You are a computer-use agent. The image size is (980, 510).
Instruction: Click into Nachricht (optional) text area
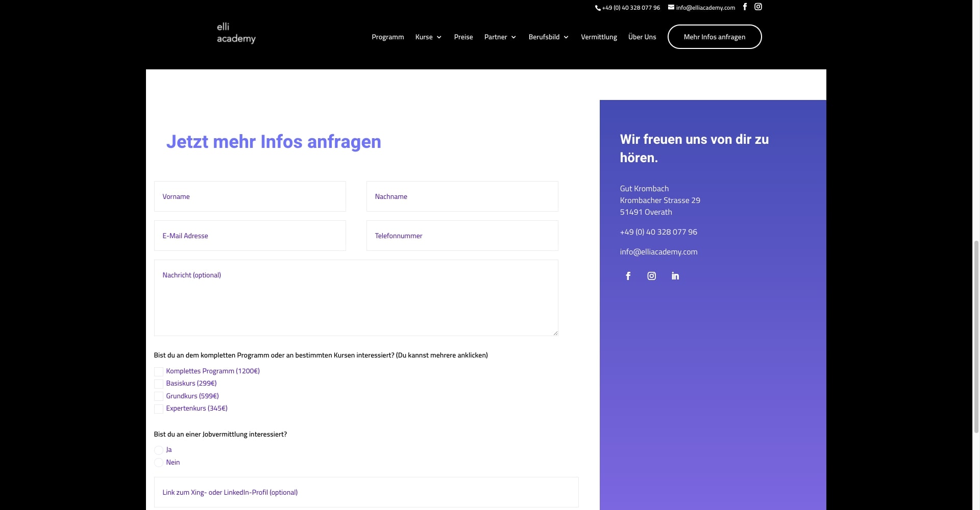(356, 298)
